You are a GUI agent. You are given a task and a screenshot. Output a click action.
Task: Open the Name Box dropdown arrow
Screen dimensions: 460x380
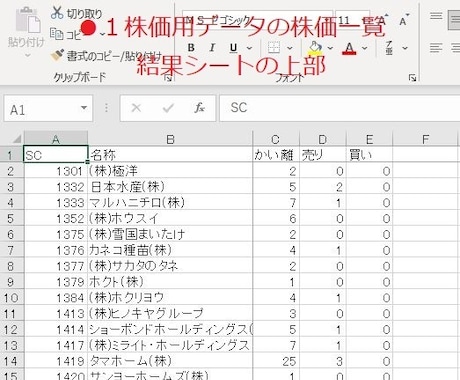pyautogui.click(x=84, y=108)
